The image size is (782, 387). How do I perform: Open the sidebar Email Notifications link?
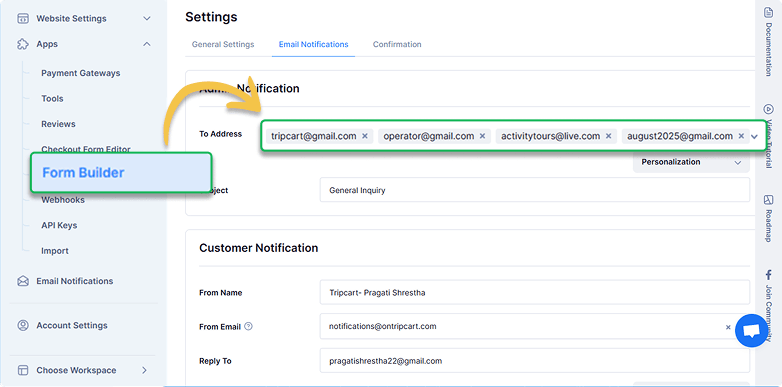75,281
